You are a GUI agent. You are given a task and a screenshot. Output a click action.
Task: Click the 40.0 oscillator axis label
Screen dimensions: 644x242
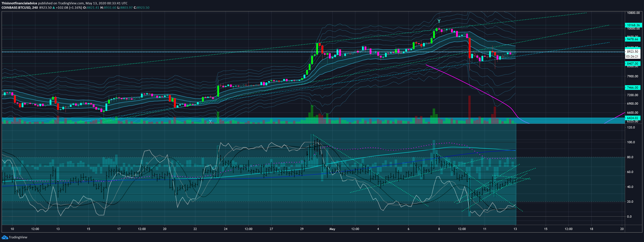(x=630, y=187)
